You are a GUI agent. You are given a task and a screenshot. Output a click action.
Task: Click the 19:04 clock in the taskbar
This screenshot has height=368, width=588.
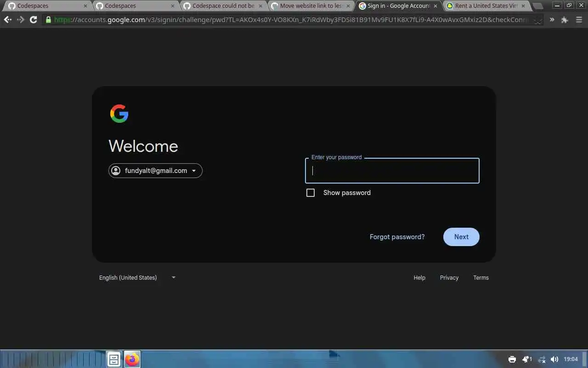pyautogui.click(x=571, y=359)
